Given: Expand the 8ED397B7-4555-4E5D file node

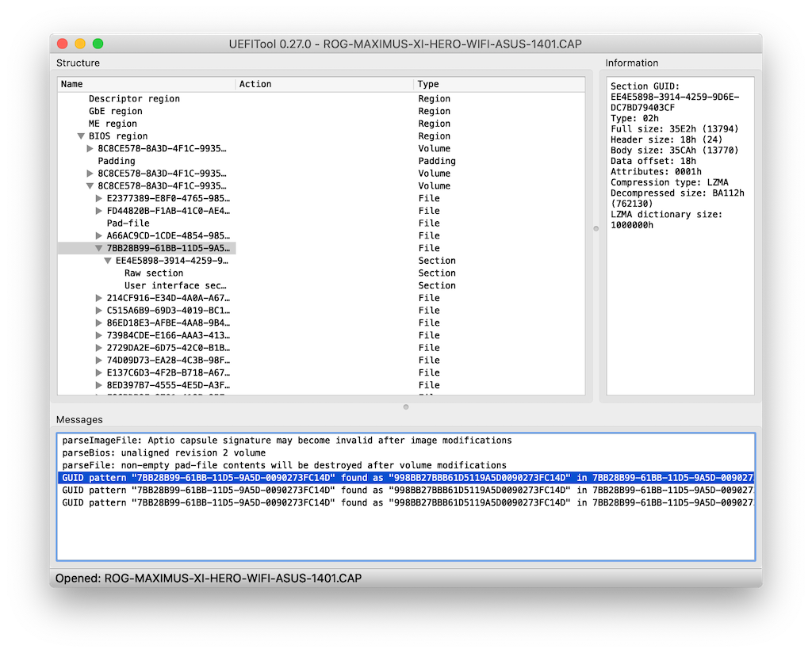Looking at the screenshot, I should point(99,385).
